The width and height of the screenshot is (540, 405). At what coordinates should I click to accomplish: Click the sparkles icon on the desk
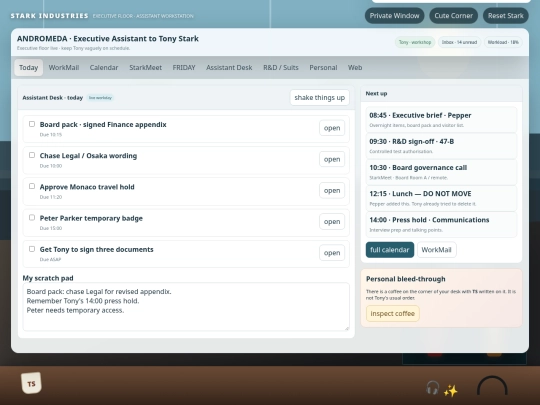[x=450, y=391]
